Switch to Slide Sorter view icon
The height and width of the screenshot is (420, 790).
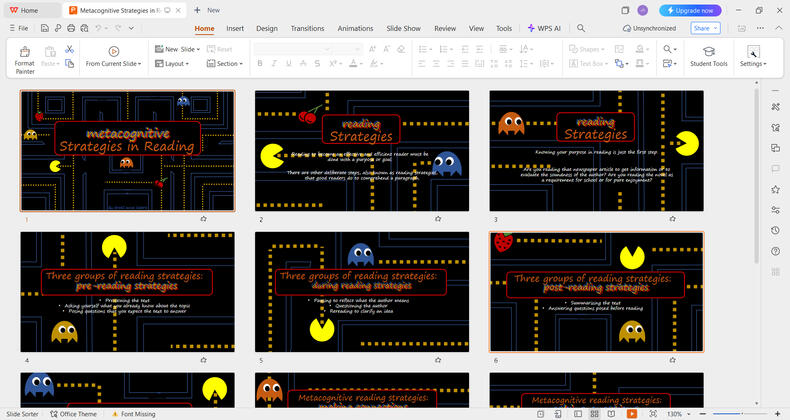pos(595,414)
